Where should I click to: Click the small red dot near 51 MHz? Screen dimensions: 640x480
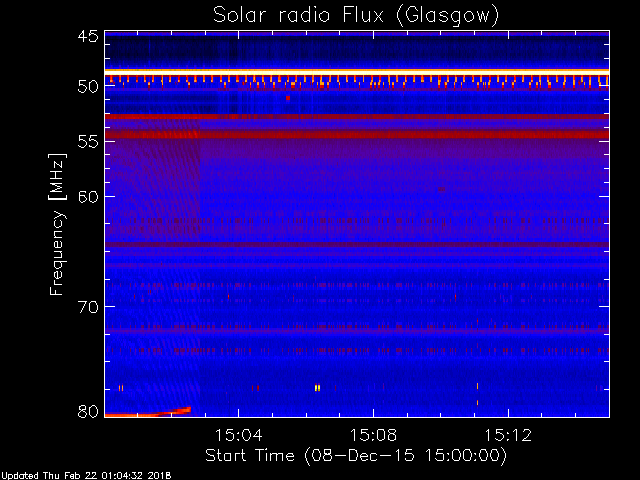click(288, 98)
